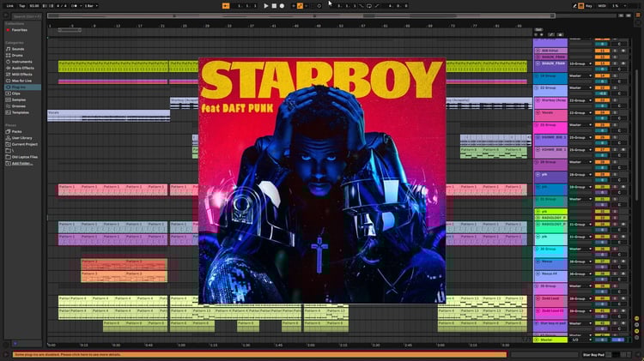This screenshot has width=644, height=361.
Task: Toggle the orange Computer MIDI Keyboard icon
Action: [x=580, y=6]
